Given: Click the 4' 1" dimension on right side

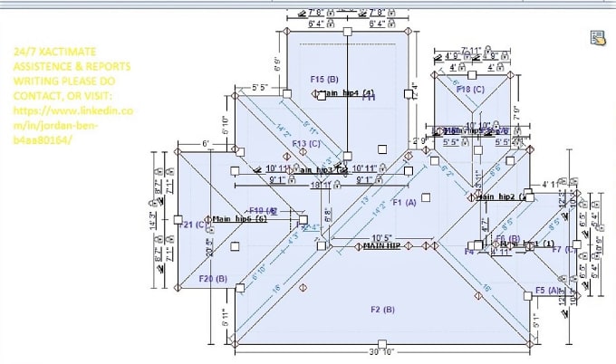Looking at the screenshot, I should click(553, 185).
